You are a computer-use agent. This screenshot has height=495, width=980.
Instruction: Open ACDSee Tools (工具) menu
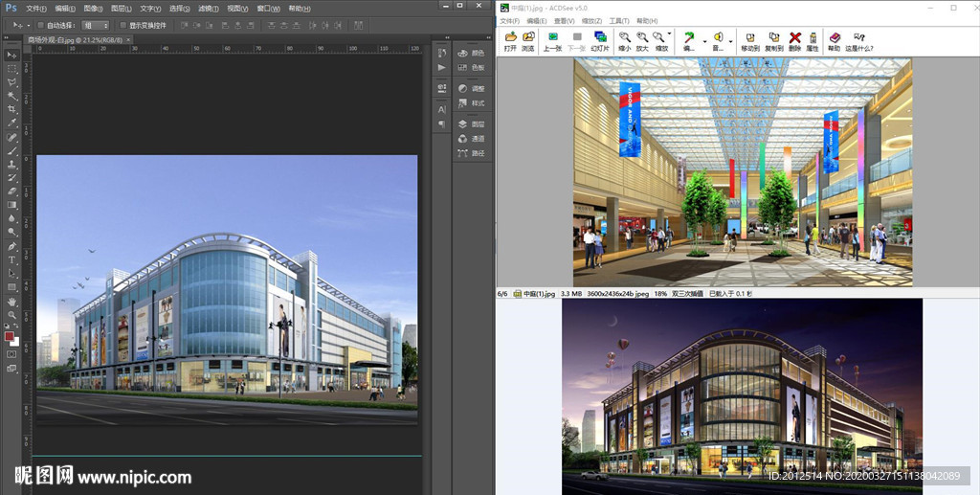pyautogui.click(x=619, y=20)
